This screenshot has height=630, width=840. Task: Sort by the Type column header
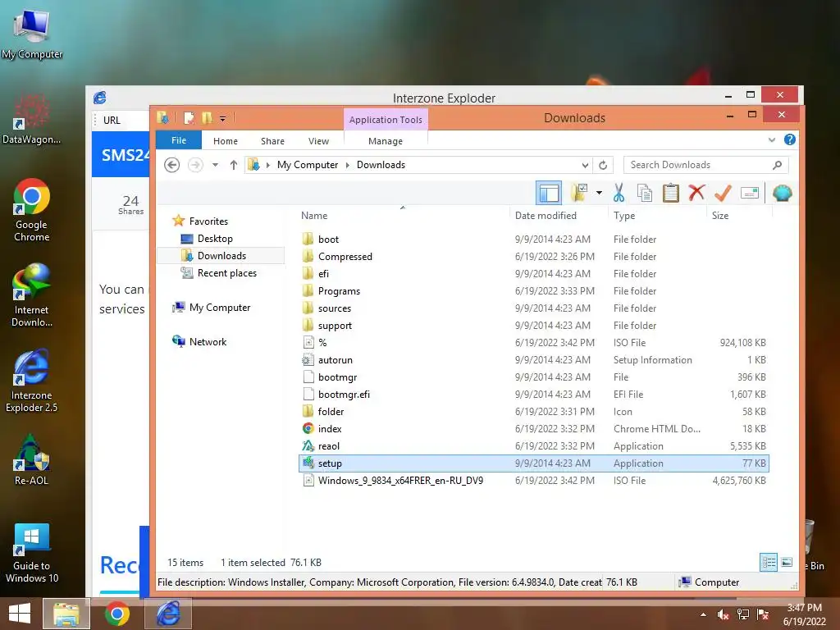(624, 216)
